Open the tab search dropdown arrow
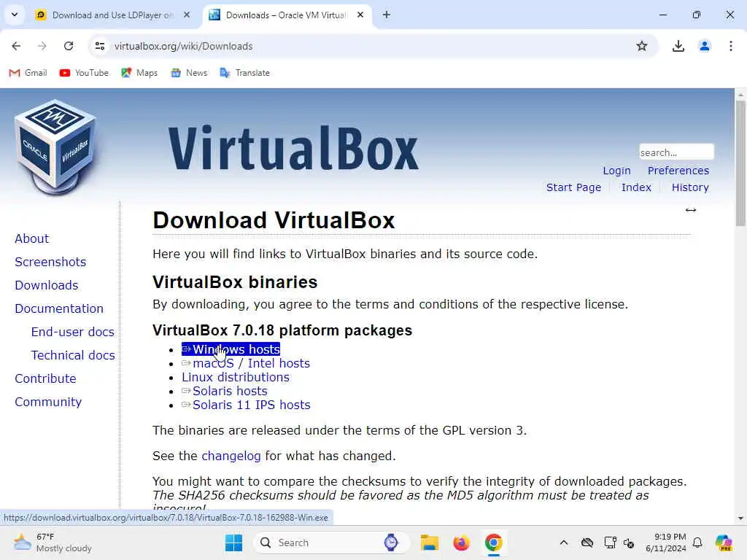The image size is (747, 560). click(15, 15)
